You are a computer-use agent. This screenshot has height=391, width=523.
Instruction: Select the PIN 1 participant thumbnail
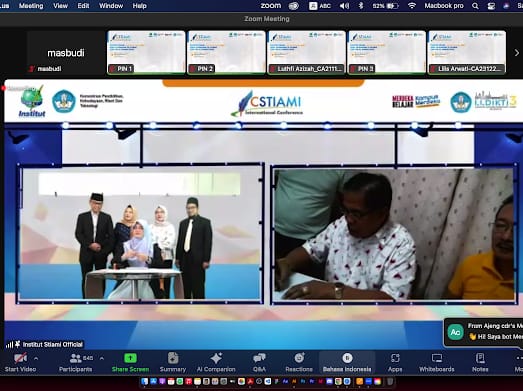pyautogui.click(x=146, y=52)
